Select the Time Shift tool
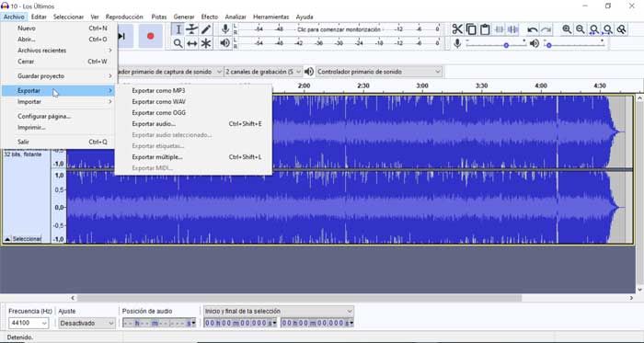The width and height of the screenshot is (644, 343). [x=191, y=43]
